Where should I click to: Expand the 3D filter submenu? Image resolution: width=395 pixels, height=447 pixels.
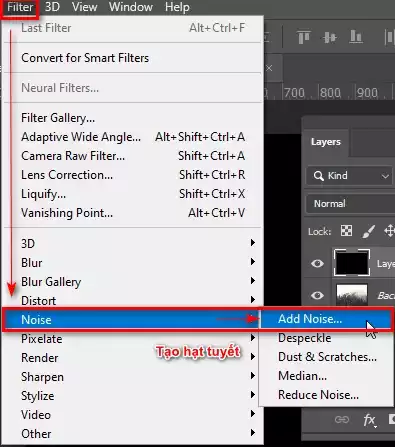pos(133,244)
